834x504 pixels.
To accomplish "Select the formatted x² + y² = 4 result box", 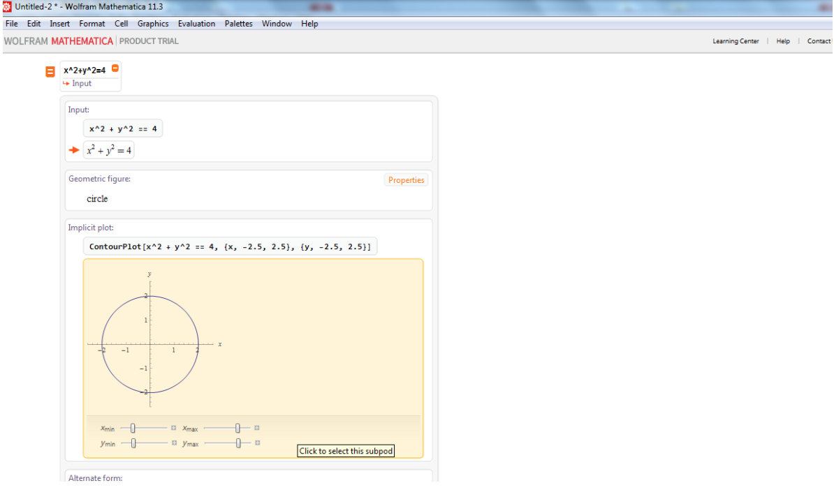I will tap(109, 151).
